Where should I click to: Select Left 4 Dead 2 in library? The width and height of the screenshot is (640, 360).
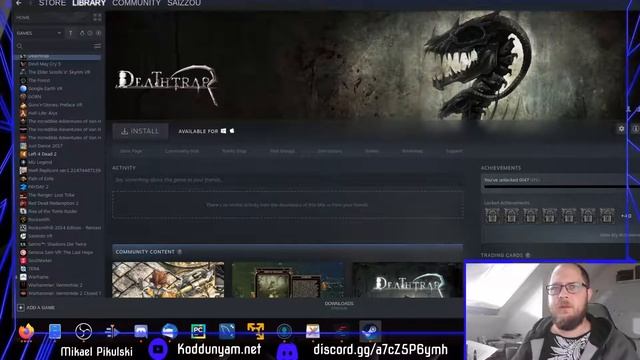tap(42, 154)
